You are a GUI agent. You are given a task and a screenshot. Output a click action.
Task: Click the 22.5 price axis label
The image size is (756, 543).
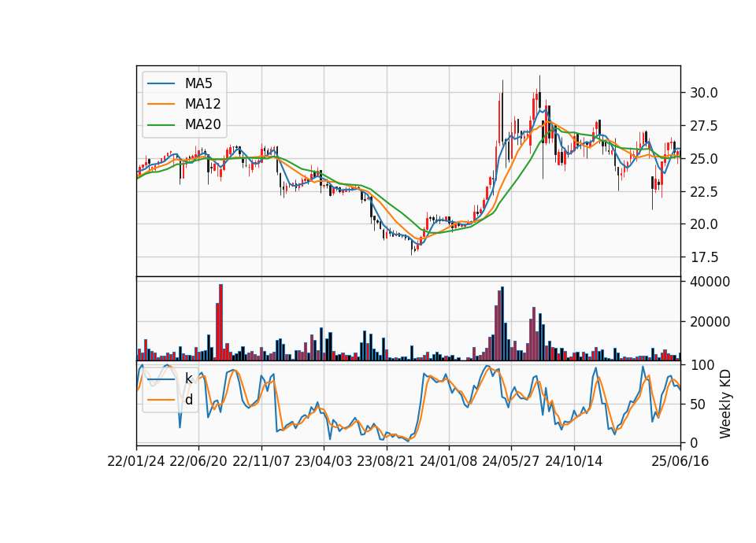coord(704,192)
